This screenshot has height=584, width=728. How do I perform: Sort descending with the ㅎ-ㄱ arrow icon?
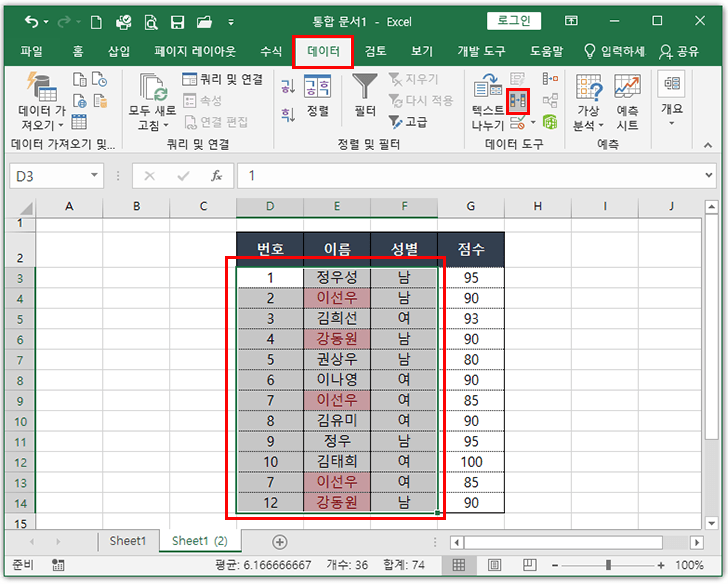click(288, 115)
